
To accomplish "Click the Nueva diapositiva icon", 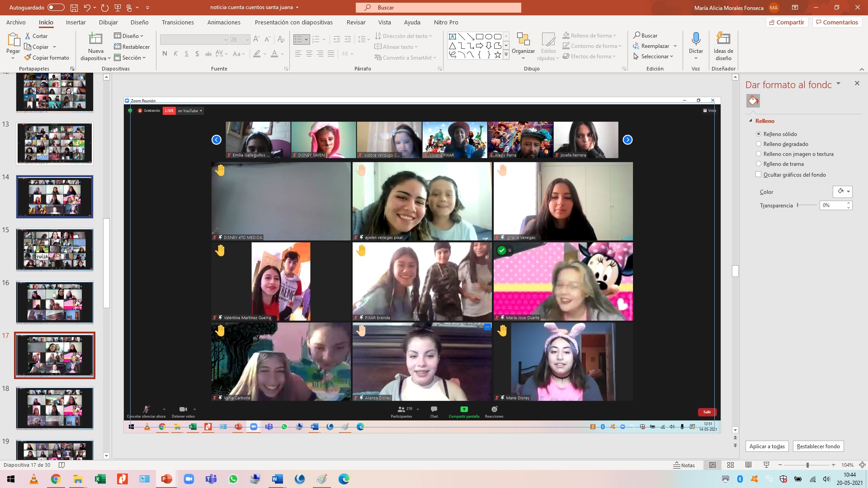I will (x=95, y=39).
